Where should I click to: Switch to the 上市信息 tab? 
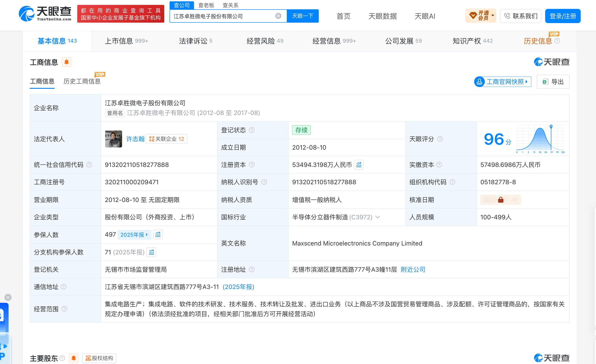(x=126, y=41)
